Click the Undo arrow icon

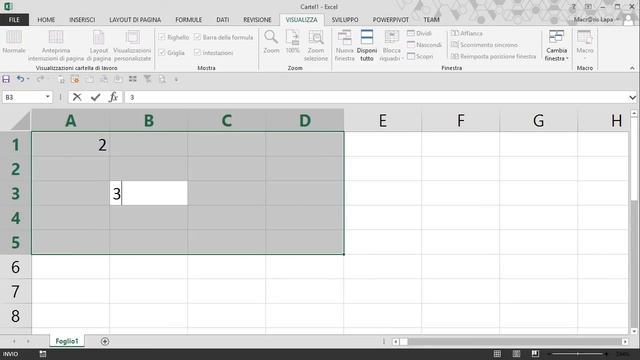20,79
